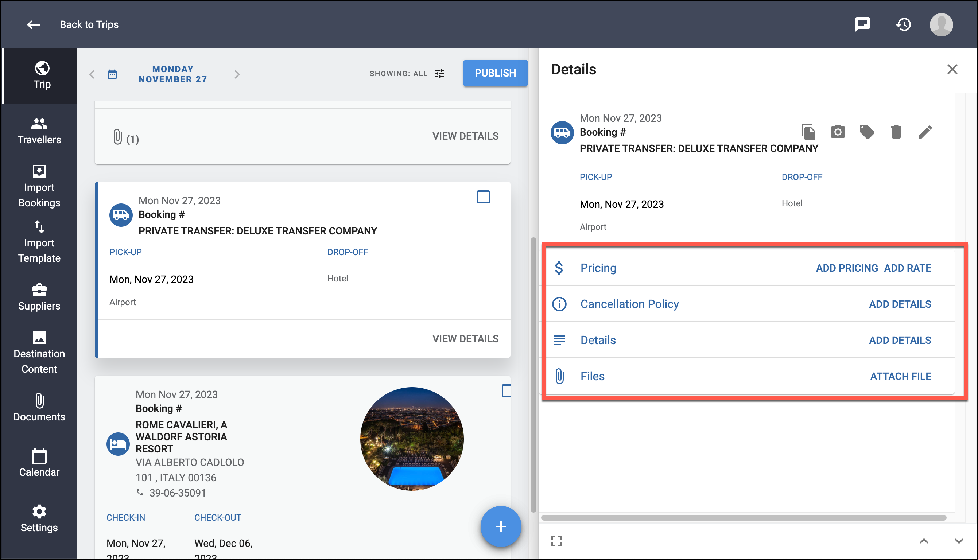Tick the Rome Cavalieri booking checkbox
This screenshot has height=560, width=978.
[506, 391]
